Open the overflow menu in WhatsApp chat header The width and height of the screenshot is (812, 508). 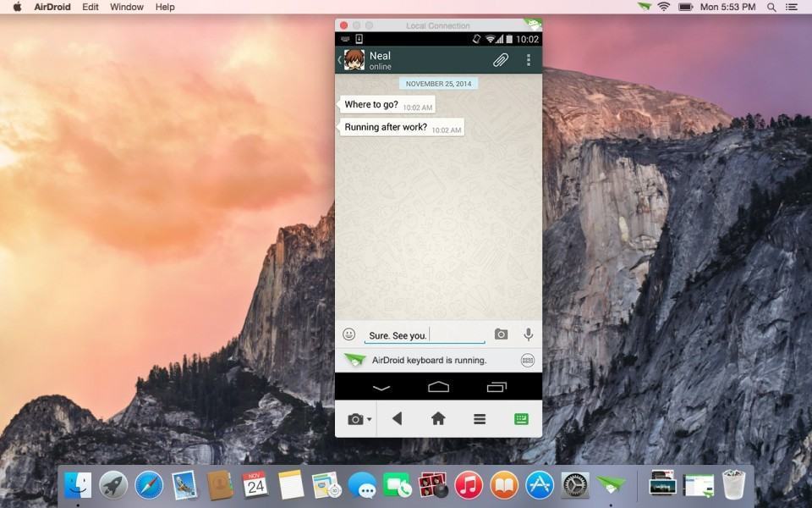tap(528, 60)
